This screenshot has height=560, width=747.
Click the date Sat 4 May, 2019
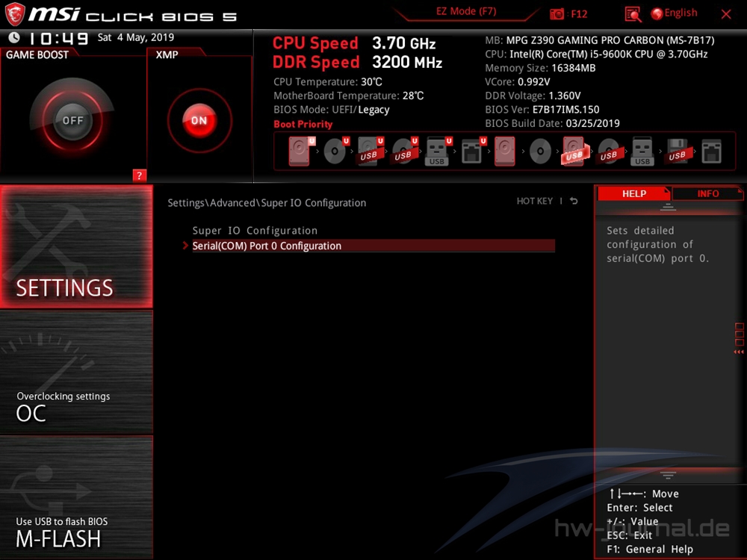point(136,37)
